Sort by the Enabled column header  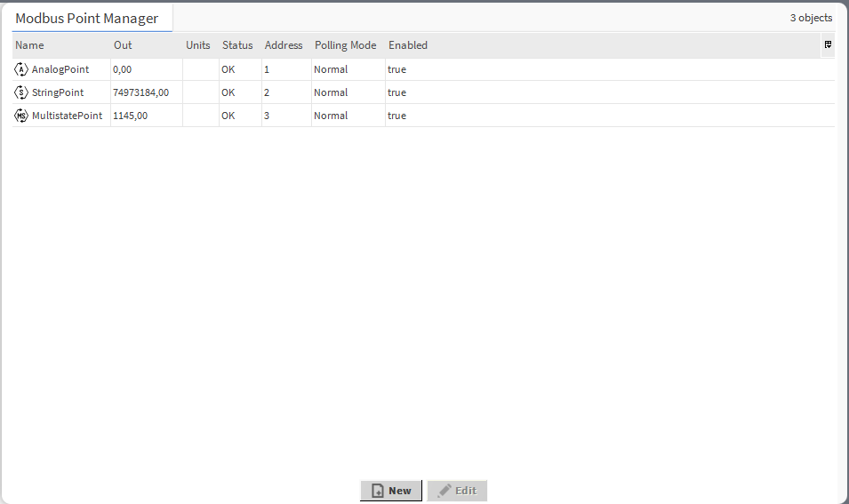[x=408, y=45]
